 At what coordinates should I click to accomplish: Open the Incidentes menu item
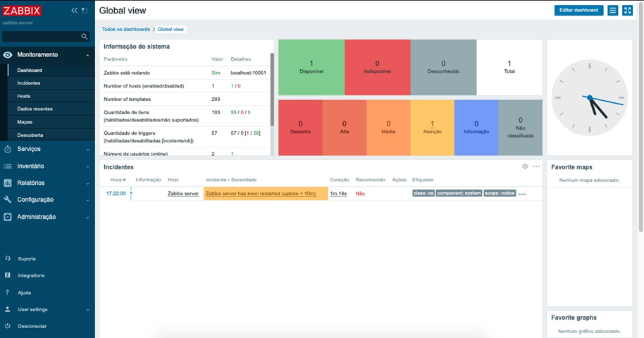click(x=29, y=83)
